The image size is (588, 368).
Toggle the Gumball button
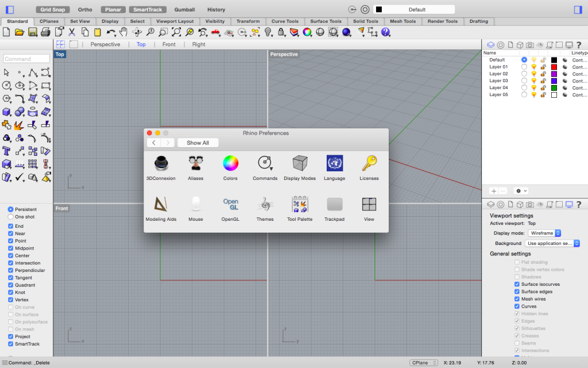coord(184,9)
